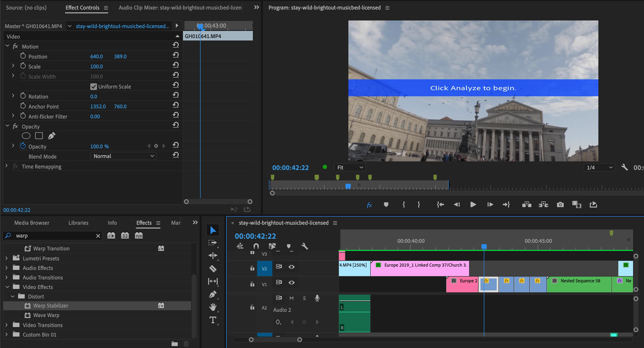Open the Blend Mode dropdown
Screen dimensions: 644x348
pos(123,156)
